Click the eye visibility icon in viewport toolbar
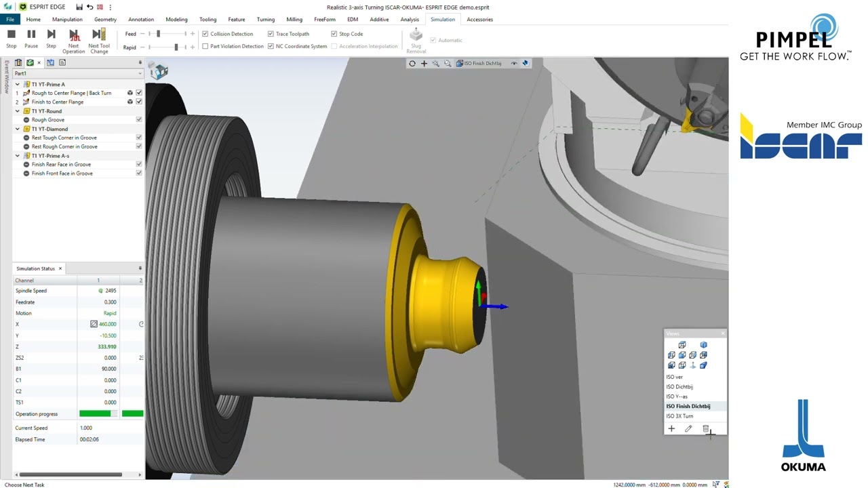 tap(514, 63)
